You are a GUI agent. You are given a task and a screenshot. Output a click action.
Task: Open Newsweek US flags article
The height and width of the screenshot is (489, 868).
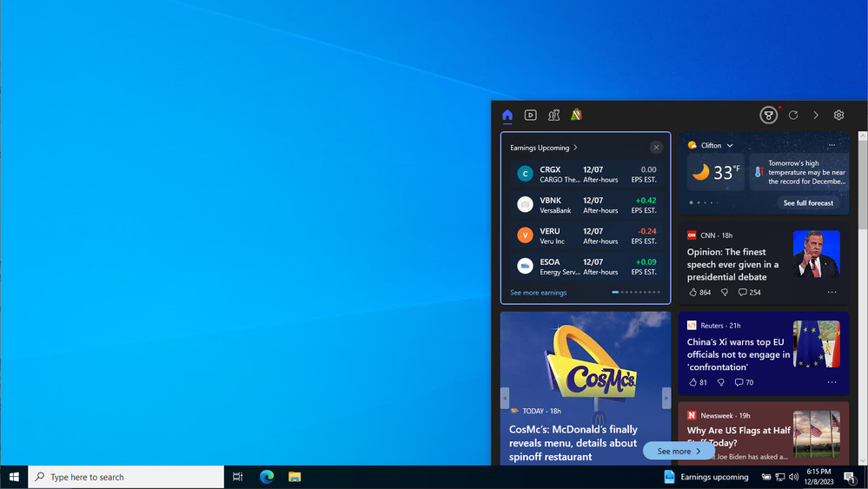(x=738, y=436)
